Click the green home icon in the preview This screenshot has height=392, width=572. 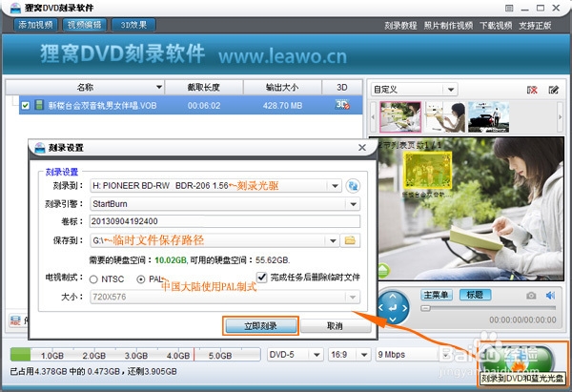[384, 271]
